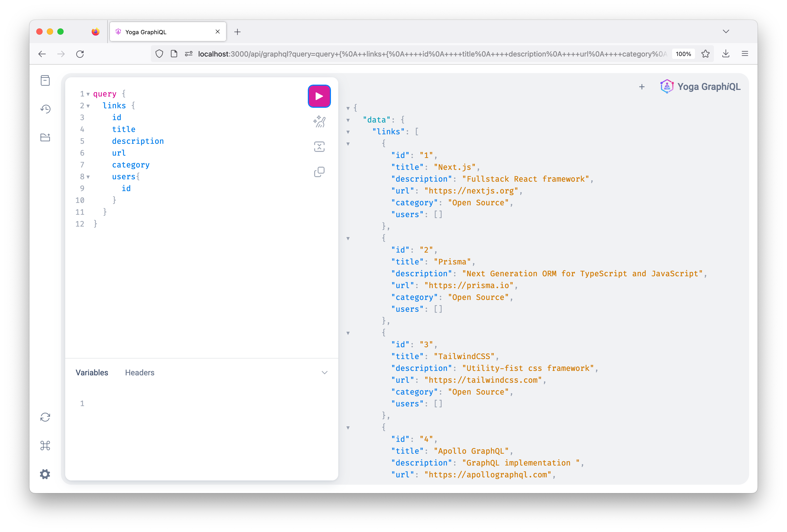Open GraphiQL settings with the gear icon
787x532 pixels.
point(45,474)
